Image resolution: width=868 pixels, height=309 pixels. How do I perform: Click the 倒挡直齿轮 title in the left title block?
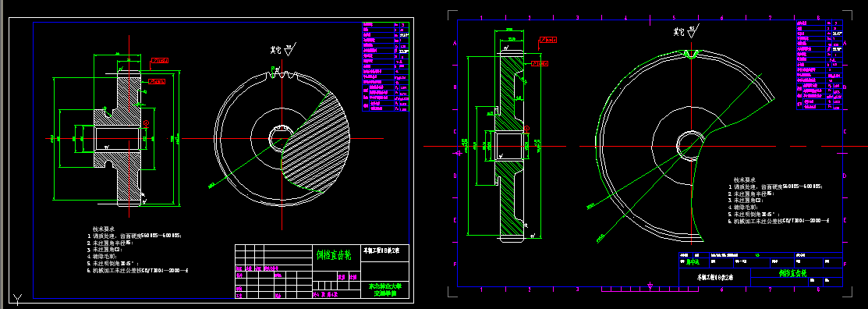(x=334, y=255)
